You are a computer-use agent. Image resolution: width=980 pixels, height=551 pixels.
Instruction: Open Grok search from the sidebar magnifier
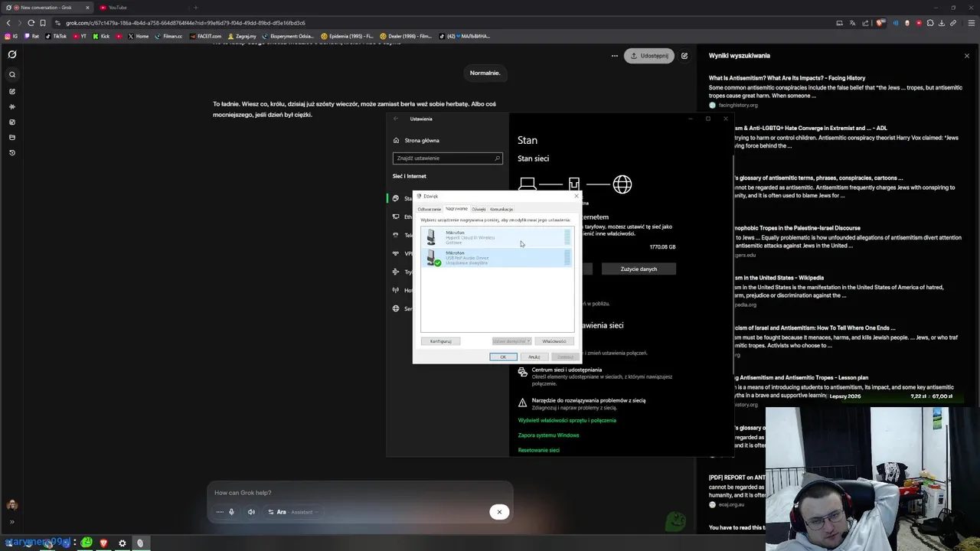tap(12, 74)
